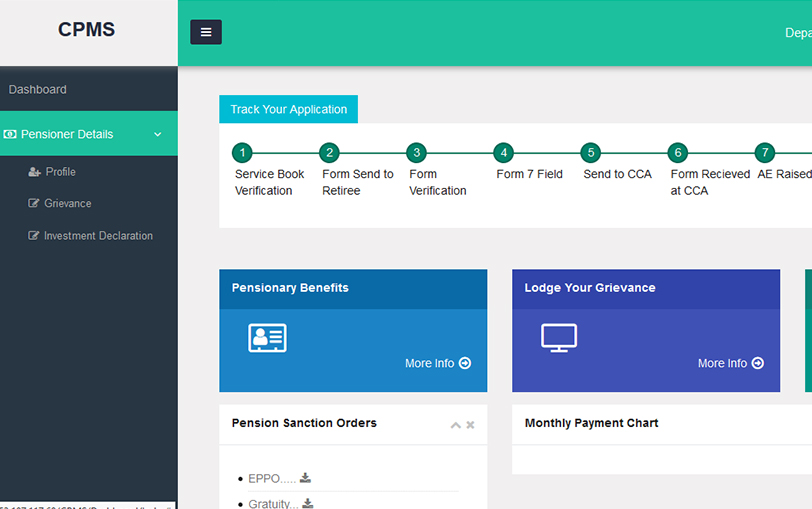812x509 pixels.
Task: Open More Info under Lodge Your Grievance
Action: [722, 363]
